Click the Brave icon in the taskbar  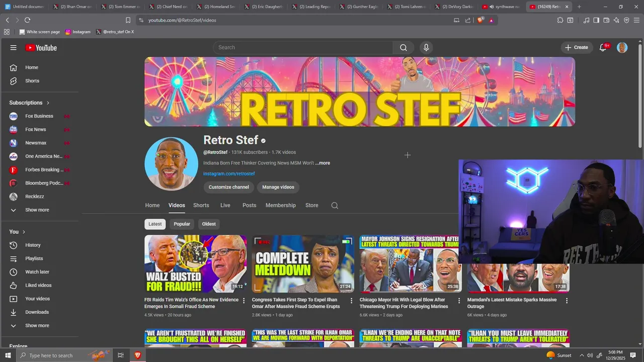137,355
